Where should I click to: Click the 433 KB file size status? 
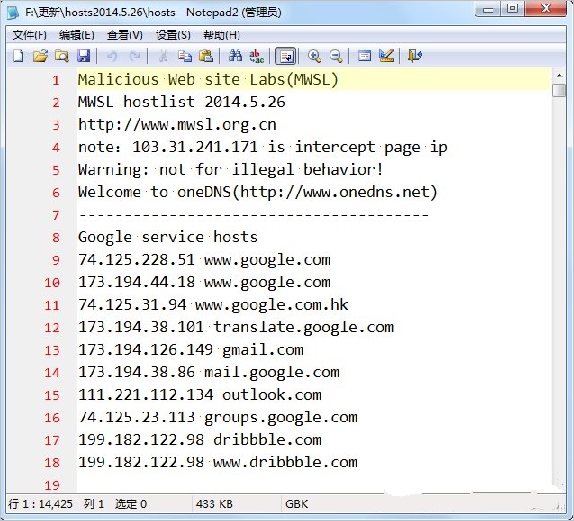click(214, 504)
